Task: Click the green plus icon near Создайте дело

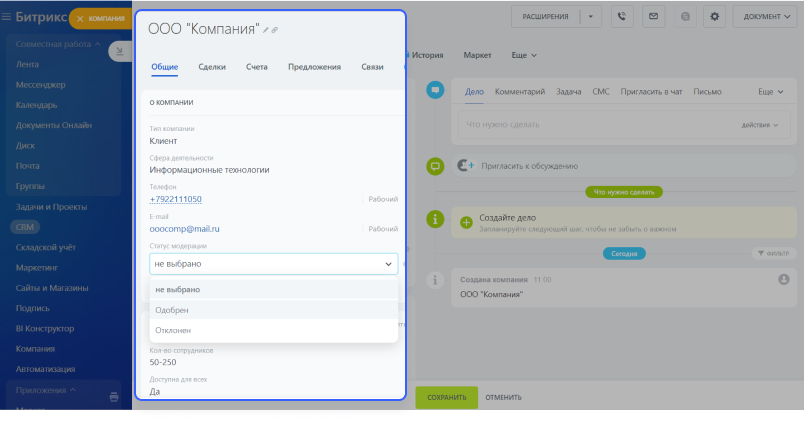Action: (465, 219)
